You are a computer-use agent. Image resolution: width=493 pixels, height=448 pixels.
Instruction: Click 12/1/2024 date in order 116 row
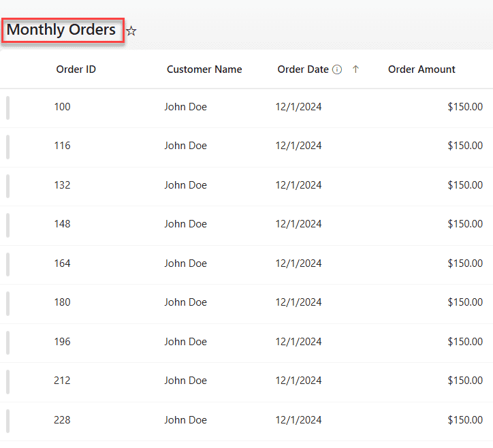(x=298, y=146)
